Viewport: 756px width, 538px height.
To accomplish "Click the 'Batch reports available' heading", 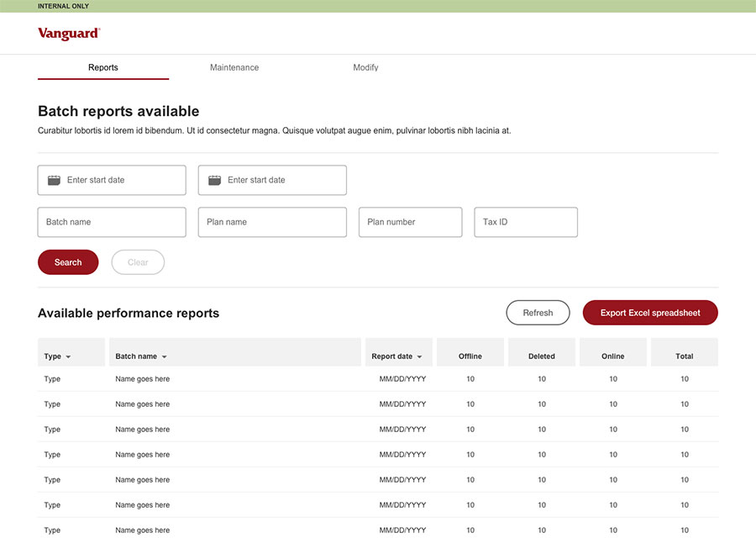I will (x=118, y=111).
